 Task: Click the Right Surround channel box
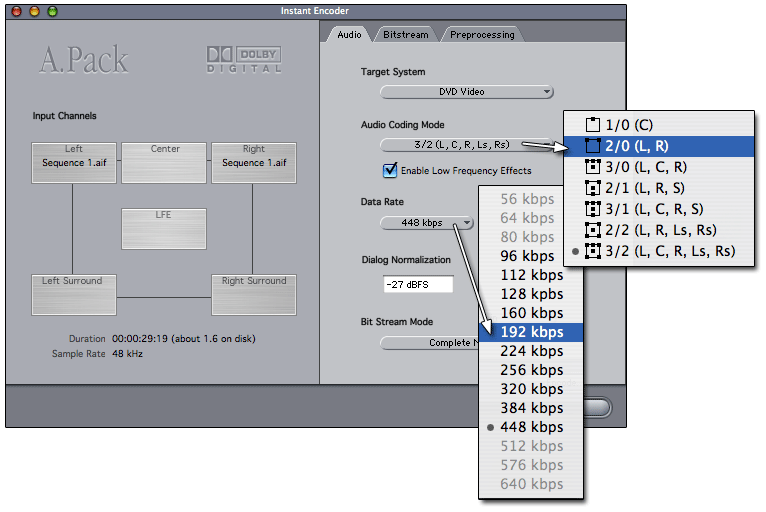[254, 295]
